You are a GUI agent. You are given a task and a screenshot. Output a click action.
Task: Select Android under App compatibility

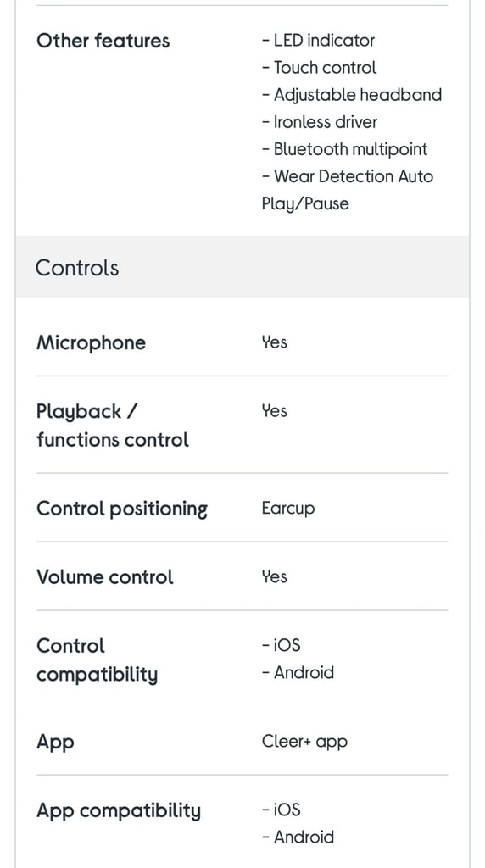coord(298,837)
